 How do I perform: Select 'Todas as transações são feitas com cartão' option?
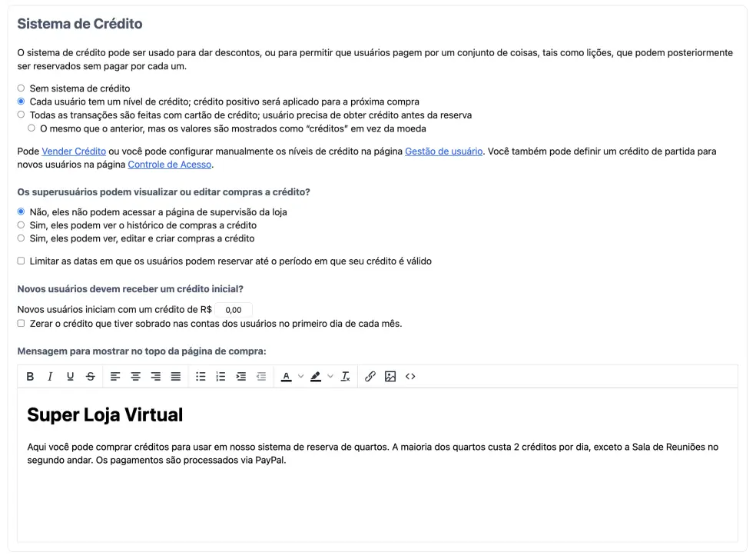21,115
